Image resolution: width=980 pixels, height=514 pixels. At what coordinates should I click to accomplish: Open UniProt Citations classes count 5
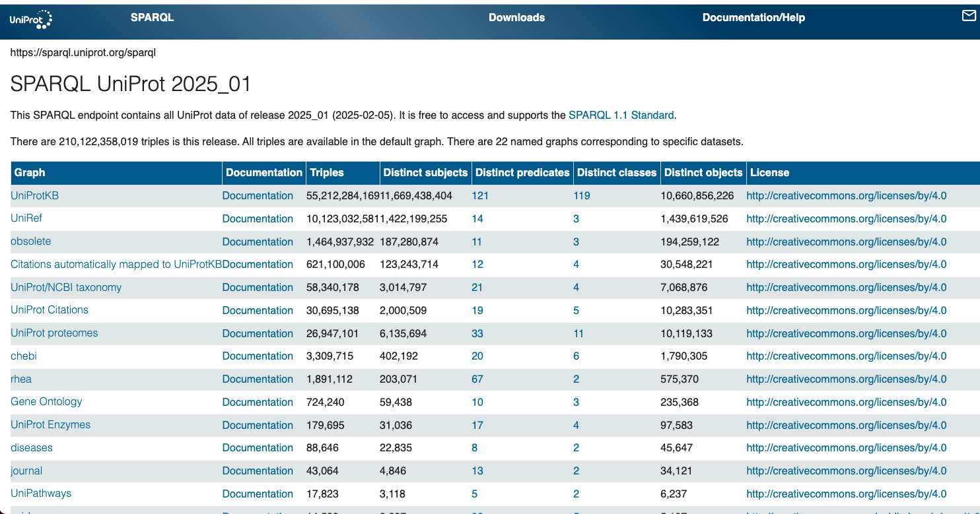(577, 310)
